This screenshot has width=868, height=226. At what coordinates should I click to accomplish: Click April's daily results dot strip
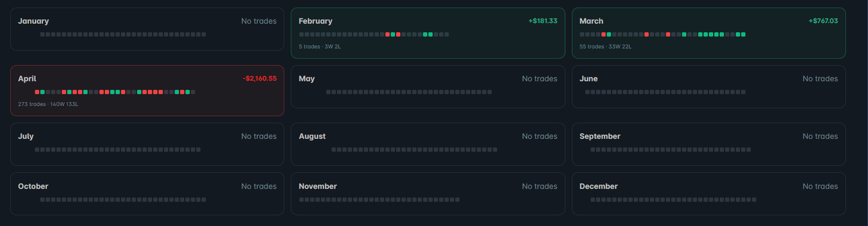pos(115,92)
